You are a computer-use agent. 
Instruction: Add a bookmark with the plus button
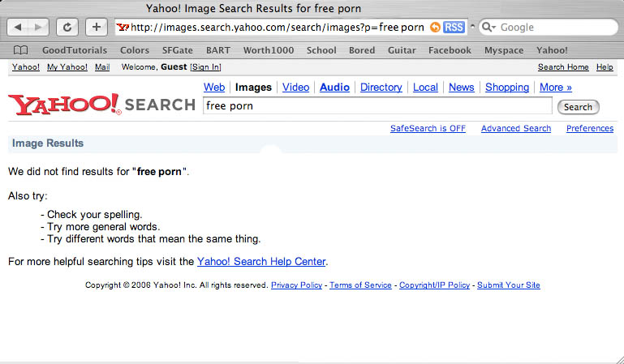(97, 27)
